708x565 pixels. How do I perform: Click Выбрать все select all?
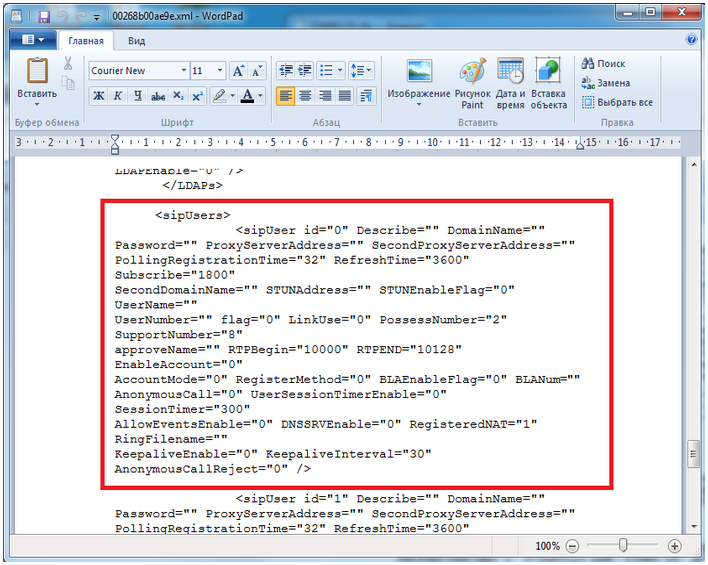(x=617, y=103)
